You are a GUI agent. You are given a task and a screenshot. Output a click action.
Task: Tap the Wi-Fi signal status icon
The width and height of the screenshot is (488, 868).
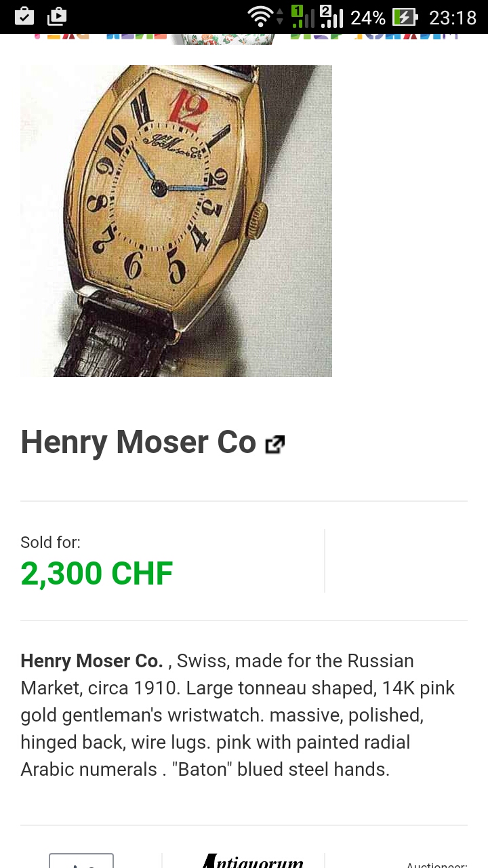pyautogui.click(x=260, y=17)
